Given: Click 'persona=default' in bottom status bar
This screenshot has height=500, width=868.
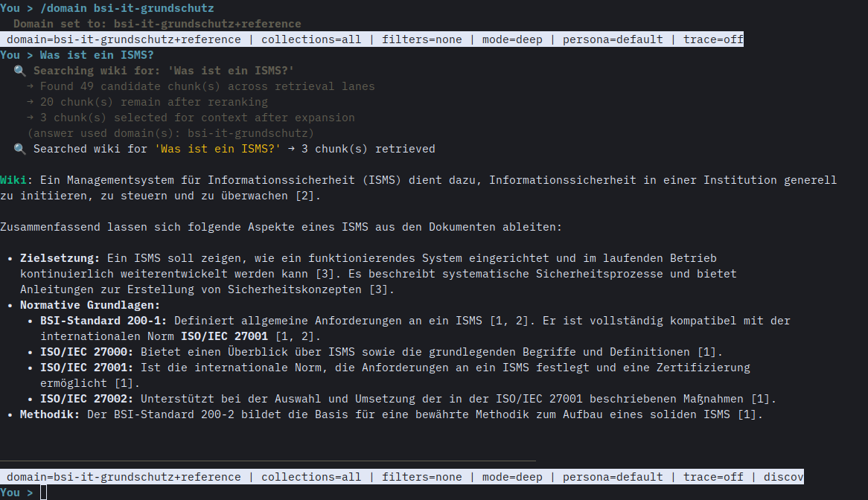Looking at the screenshot, I should click(613, 477).
